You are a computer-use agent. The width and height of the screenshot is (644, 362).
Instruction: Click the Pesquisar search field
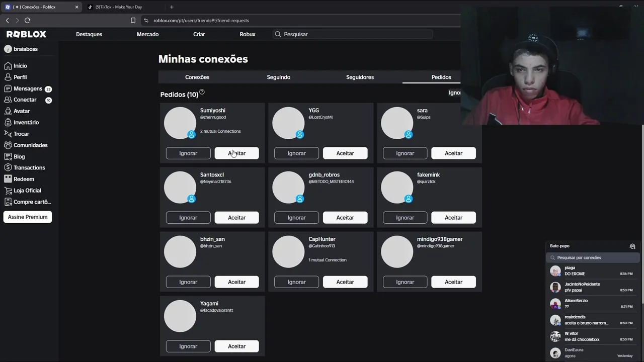pos(352,34)
